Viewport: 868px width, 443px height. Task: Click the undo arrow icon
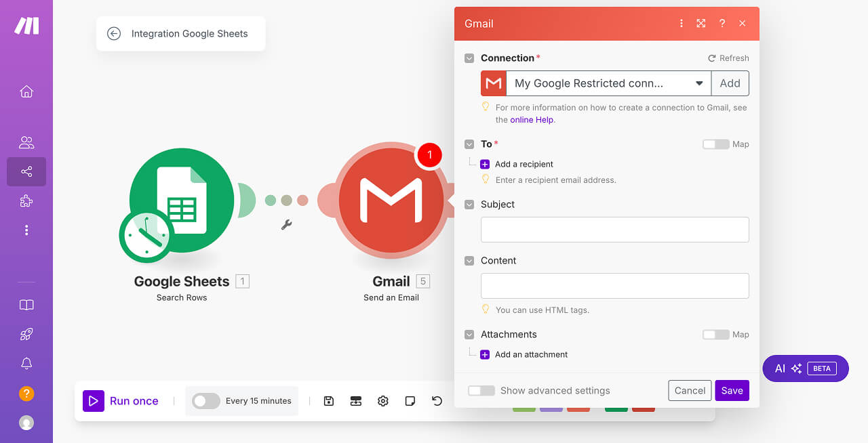tap(437, 401)
